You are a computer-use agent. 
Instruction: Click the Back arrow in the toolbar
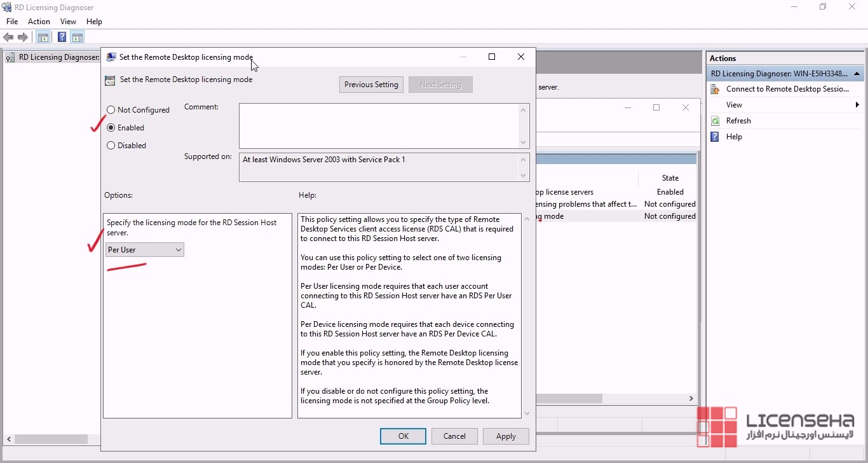pos(8,38)
